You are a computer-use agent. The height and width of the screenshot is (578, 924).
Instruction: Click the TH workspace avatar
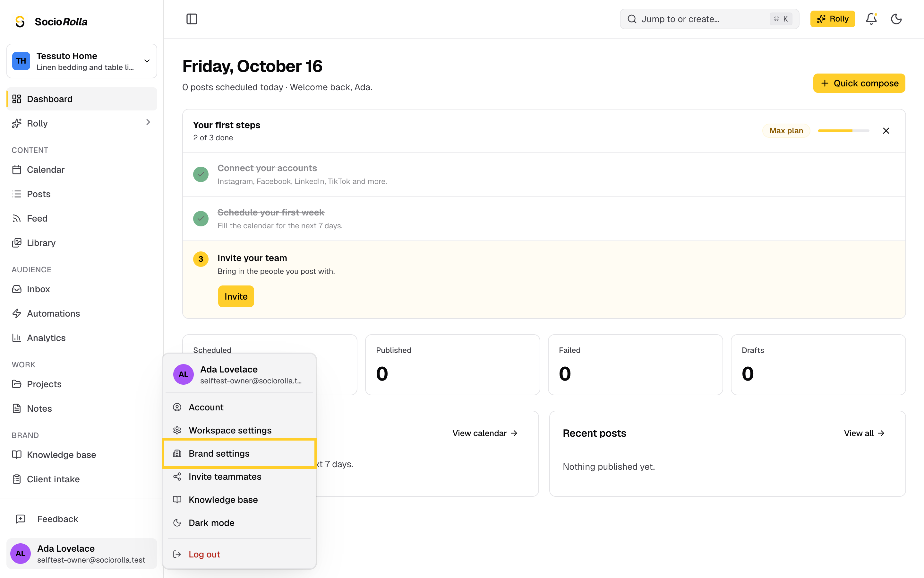[21, 61]
